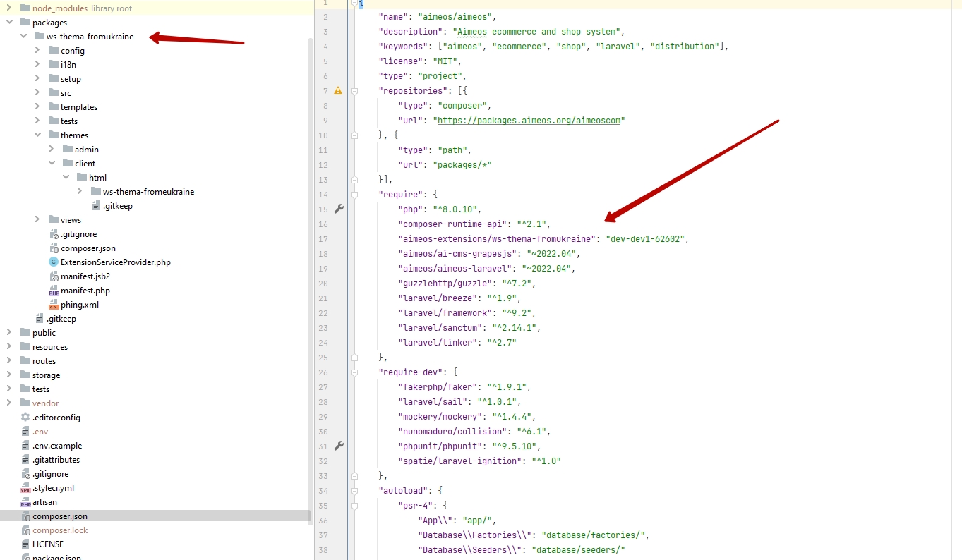Image resolution: width=962 pixels, height=560 pixels.
Task: Click the public folder icon
Action: click(25, 333)
